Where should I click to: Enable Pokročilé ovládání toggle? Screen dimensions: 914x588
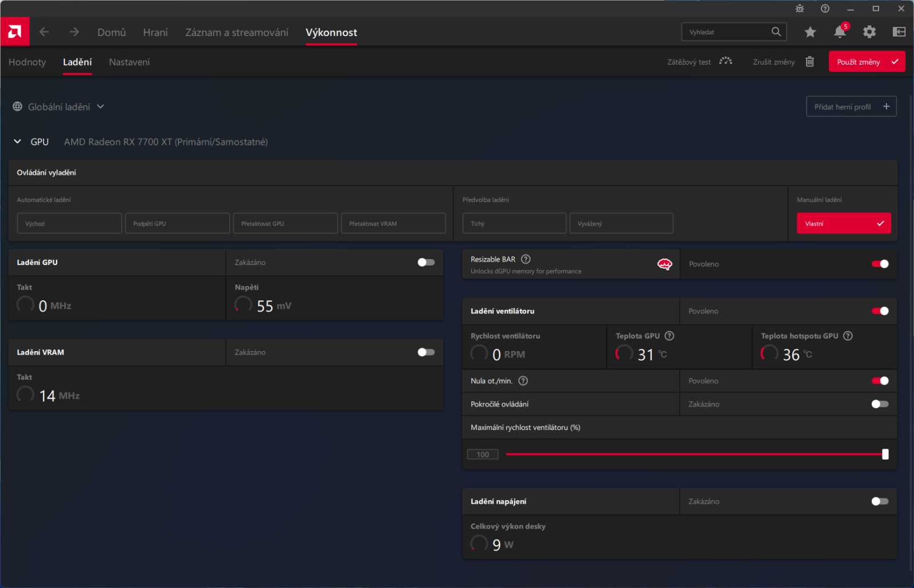pos(880,404)
